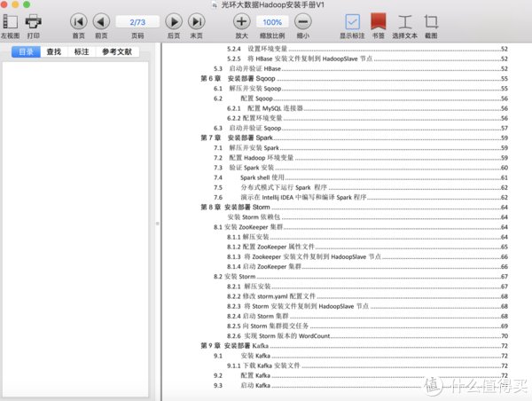Open entry 第 9 章 安装部署 Kafka
532x401 pixels.
pos(354,346)
